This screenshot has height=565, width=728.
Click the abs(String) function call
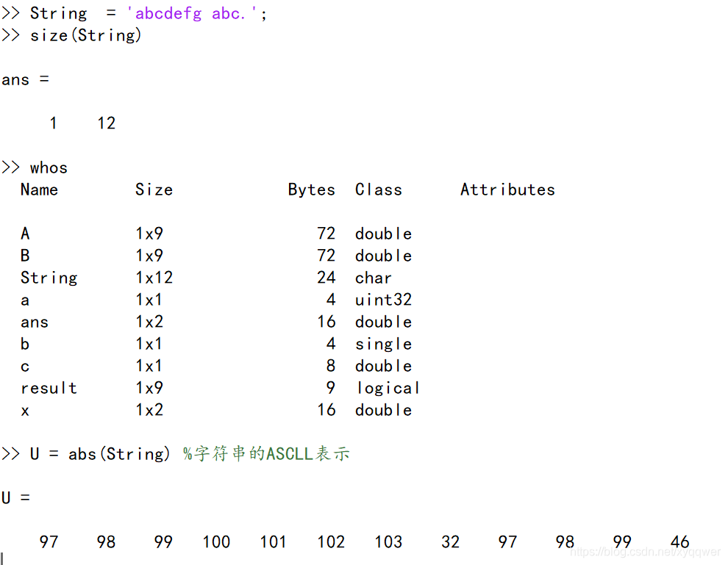click(119, 454)
